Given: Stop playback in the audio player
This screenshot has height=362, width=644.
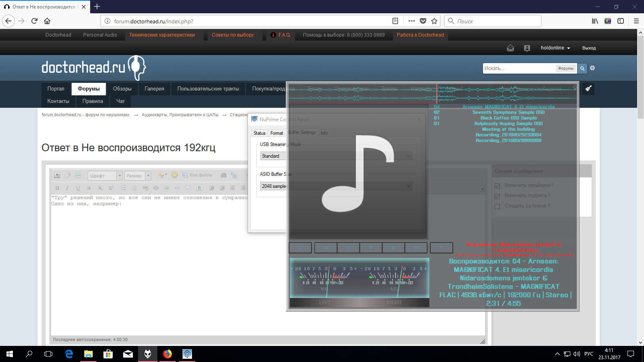Looking at the screenshot, I should pos(393,248).
